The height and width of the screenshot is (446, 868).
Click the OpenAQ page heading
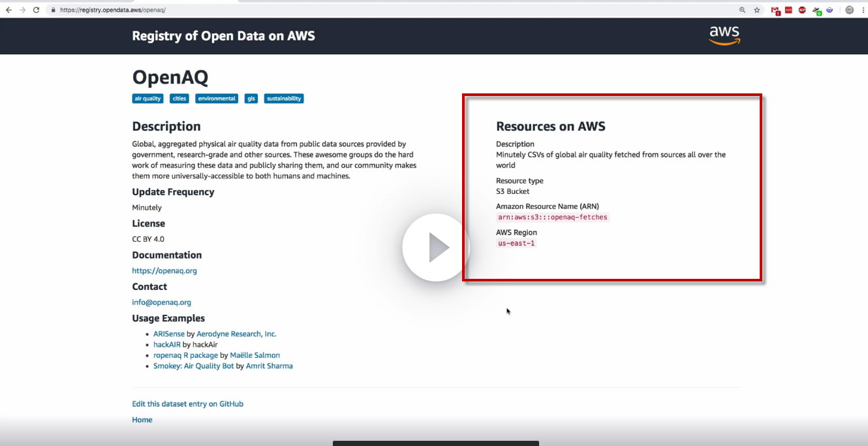point(170,77)
